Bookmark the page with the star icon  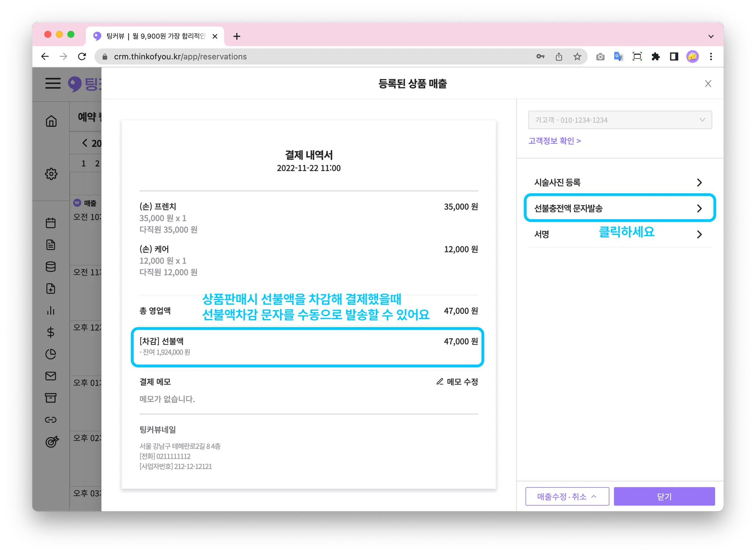[577, 56]
